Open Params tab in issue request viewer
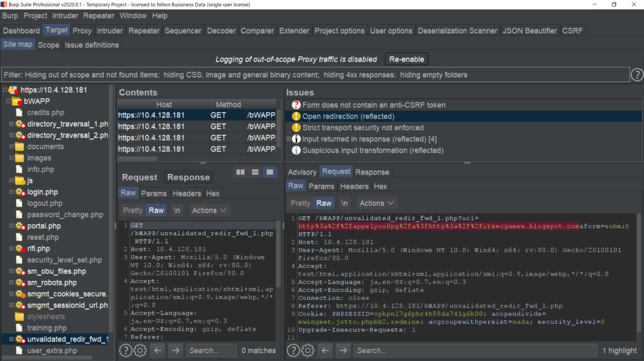644x361 pixels. [321, 186]
